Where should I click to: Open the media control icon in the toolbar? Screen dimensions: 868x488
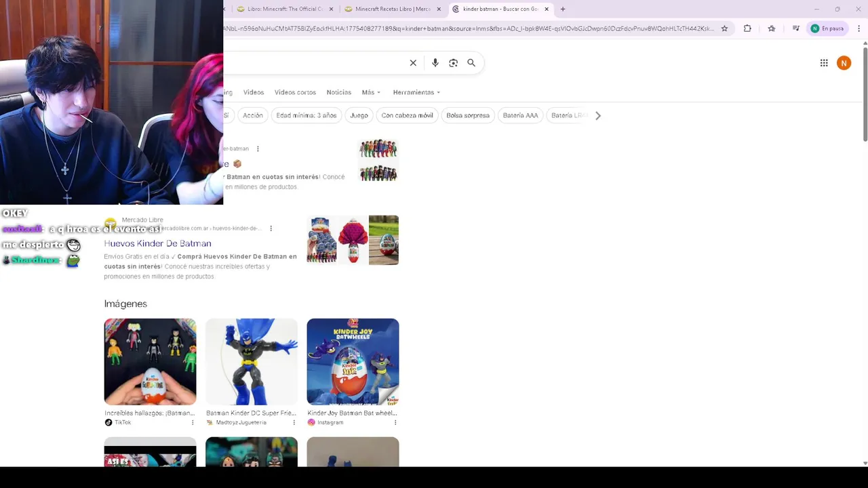[x=796, y=28]
